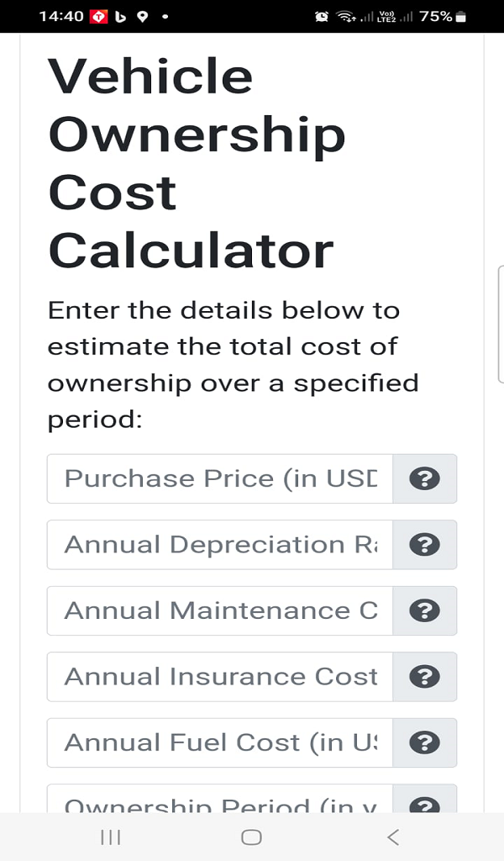The height and width of the screenshot is (861, 504).
Task: Tap the Annual Insurance Cost field
Action: click(218, 677)
